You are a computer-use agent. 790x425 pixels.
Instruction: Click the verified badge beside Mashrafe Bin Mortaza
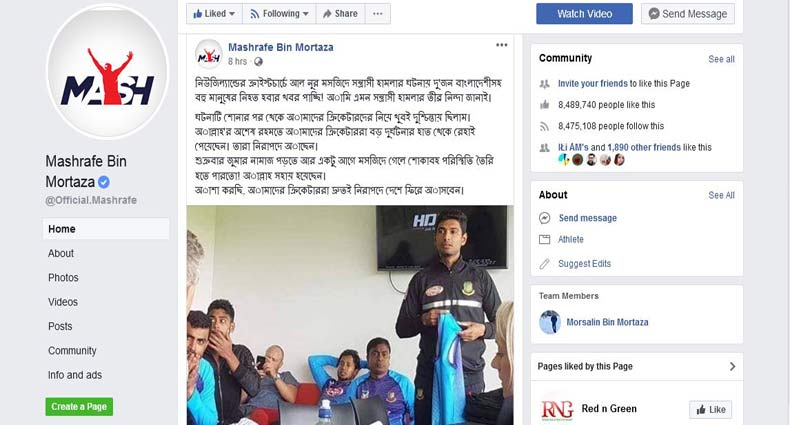pos(104,182)
